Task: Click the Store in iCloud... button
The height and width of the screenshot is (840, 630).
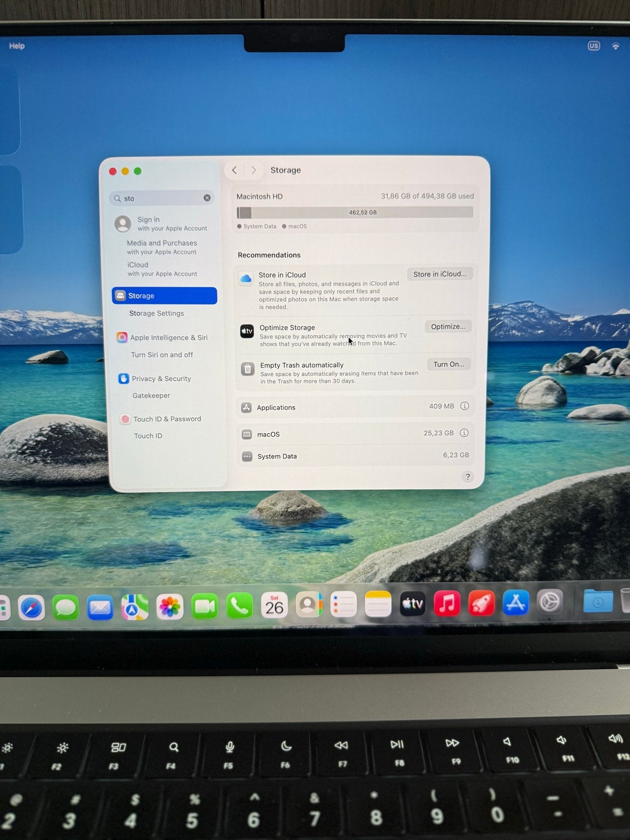Action: coord(440,274)
